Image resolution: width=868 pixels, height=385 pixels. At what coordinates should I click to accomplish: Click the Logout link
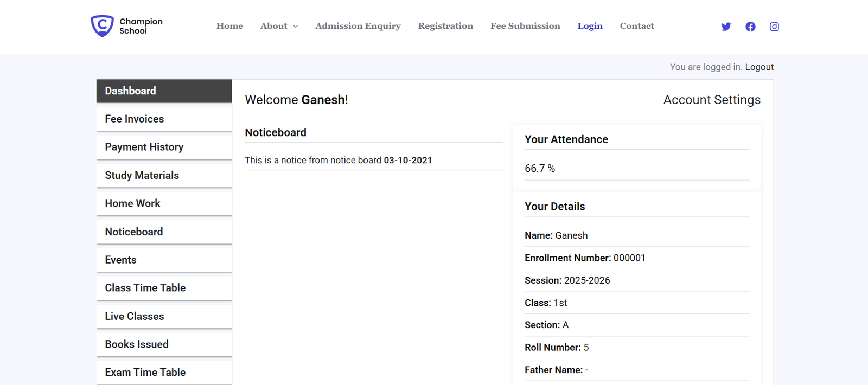(x=759, y=67)
